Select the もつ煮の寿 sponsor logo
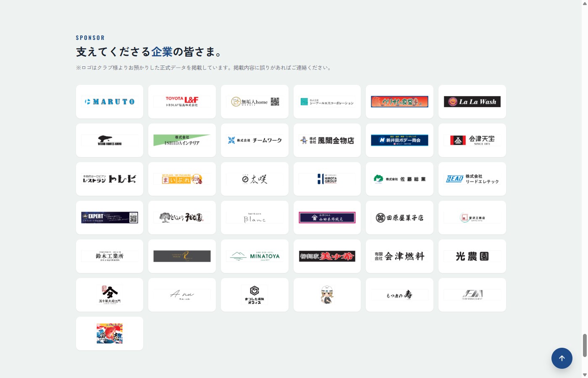The width and height of the screenshot is (588, 378). coord(399,295)
